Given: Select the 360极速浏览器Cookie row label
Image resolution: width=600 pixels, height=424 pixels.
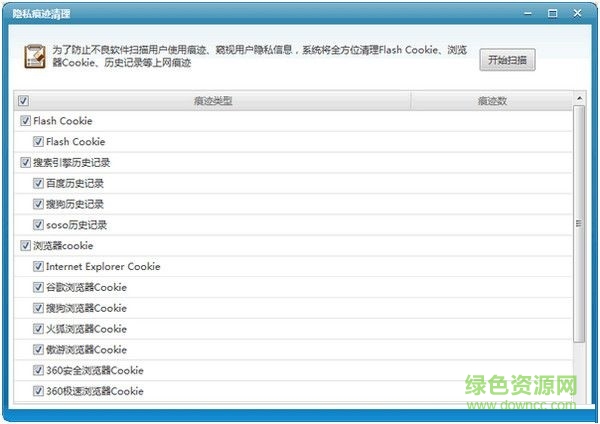Looking at the screenshot, I should coord(95,391).
